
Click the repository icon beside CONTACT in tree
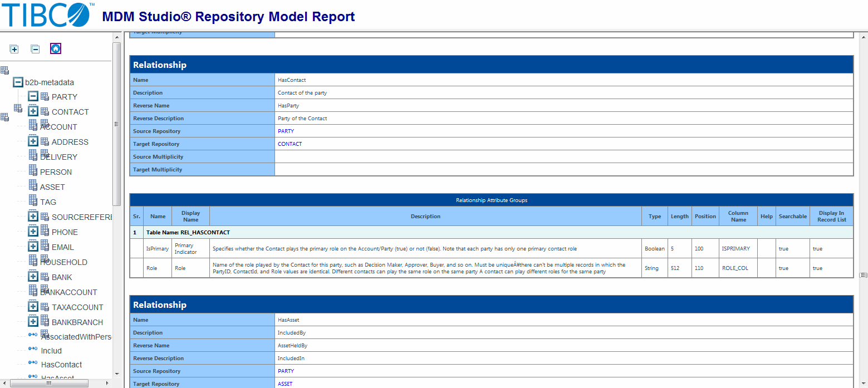[45, 111]
